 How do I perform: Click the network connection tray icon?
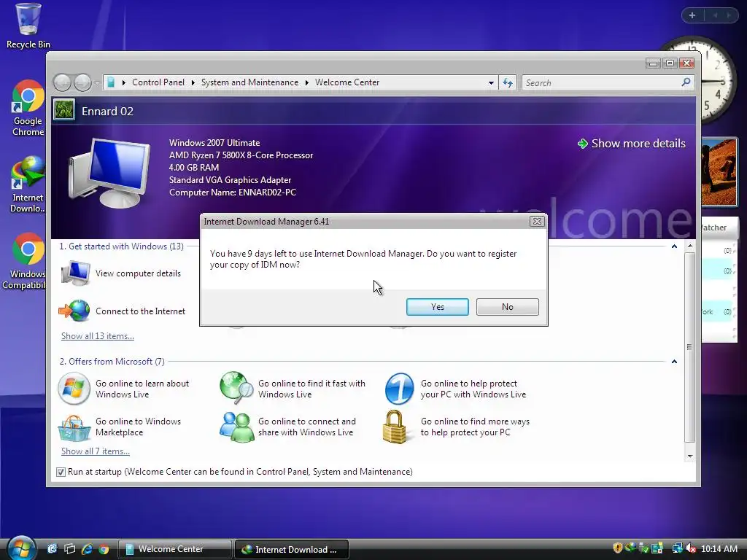coord(678,548)
